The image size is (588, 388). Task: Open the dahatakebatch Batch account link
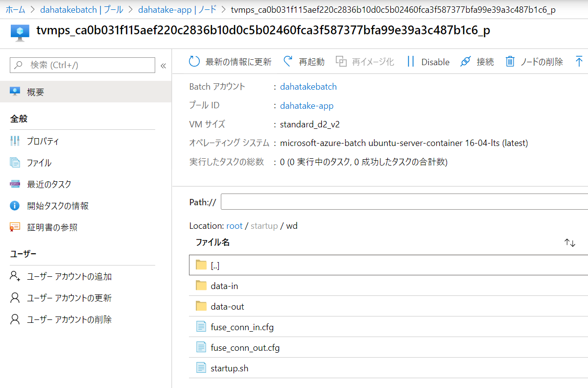coord(308,87)
